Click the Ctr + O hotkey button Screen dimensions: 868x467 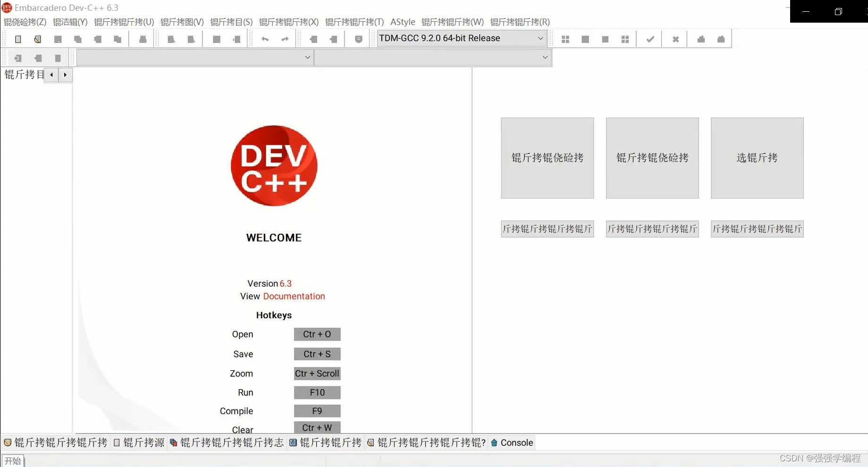[x=317, y=334]
